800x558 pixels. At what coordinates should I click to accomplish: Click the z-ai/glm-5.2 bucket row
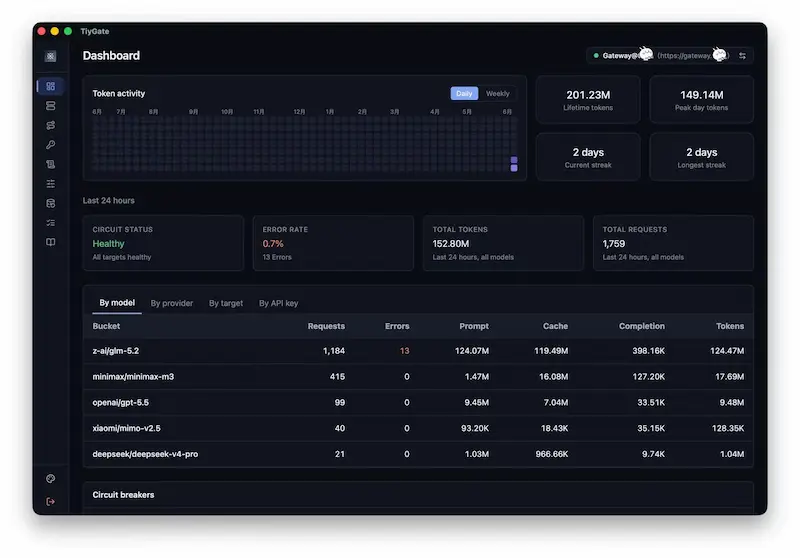(418, 351)
